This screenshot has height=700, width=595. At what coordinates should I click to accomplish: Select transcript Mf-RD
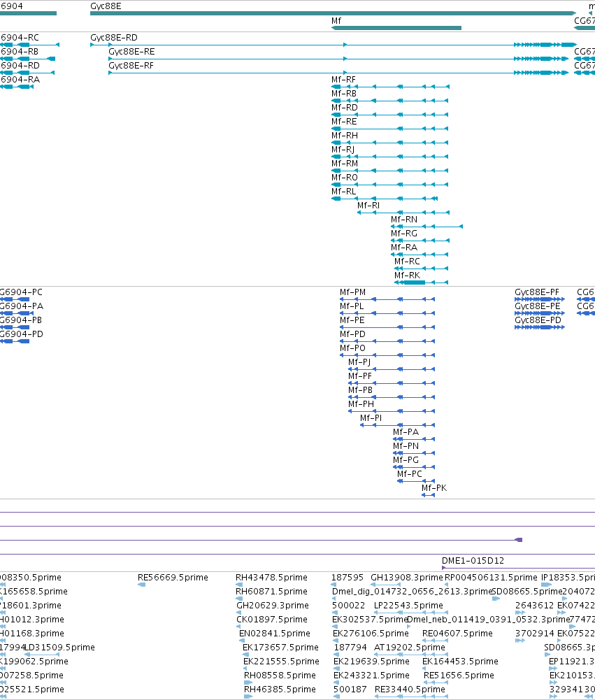344,108
